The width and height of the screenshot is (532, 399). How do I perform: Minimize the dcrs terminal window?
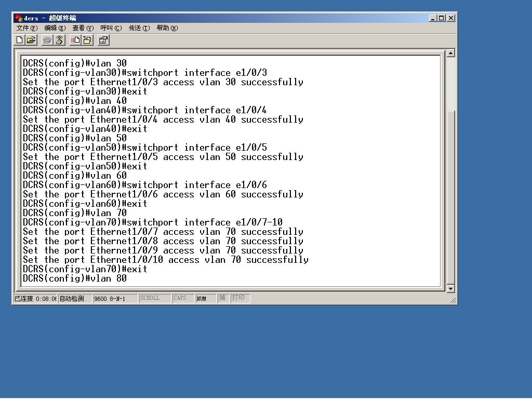point(432,18)
